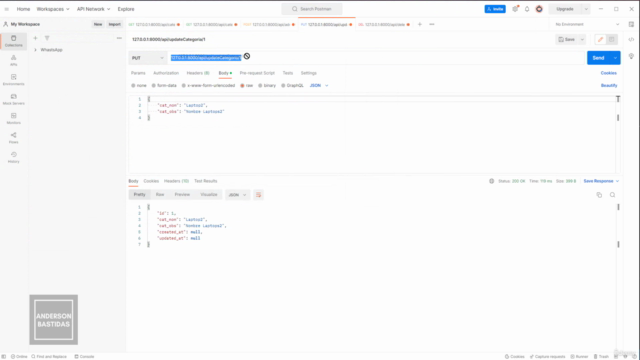Switch response view to Preview

(182, 195)
